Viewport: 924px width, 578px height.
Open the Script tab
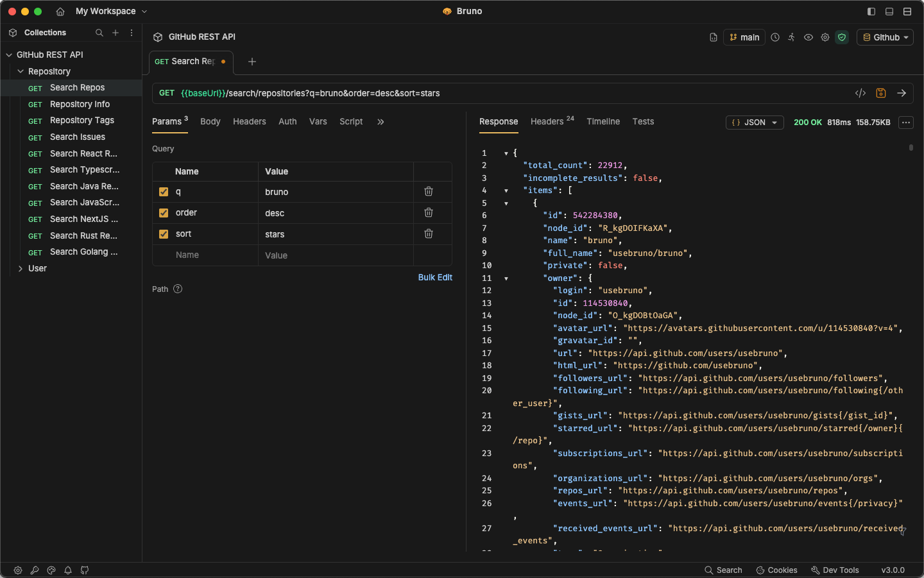[x=351, y=122]
